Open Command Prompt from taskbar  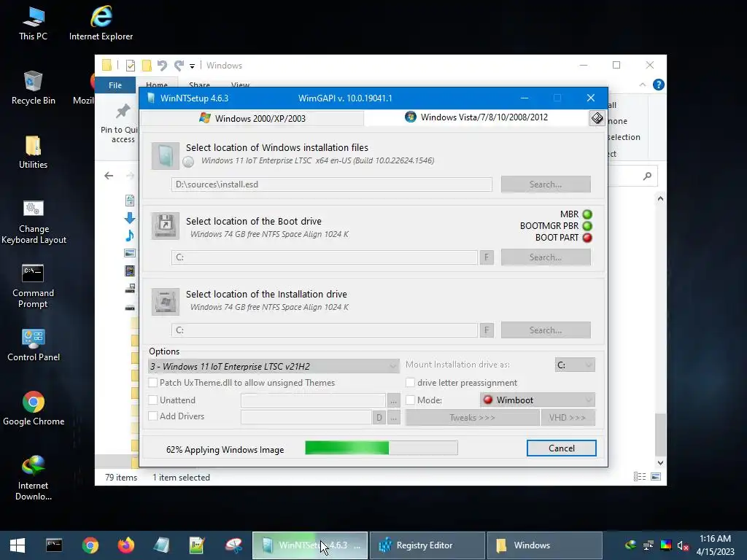click(54, 545)
